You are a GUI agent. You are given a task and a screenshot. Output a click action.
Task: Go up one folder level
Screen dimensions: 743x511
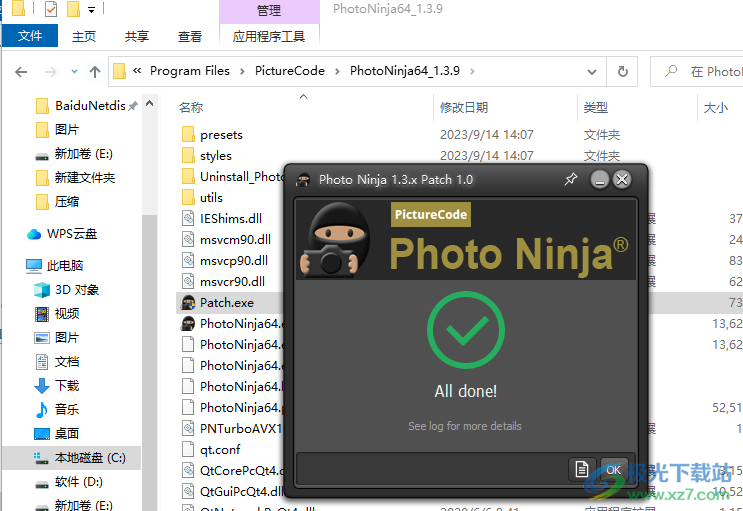click(95, 72)
